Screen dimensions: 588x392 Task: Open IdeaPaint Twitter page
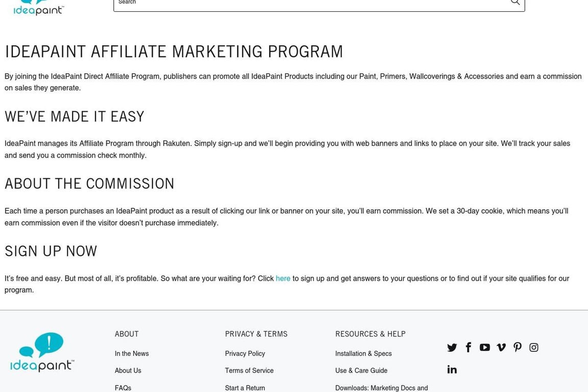[x=452, y=348]
